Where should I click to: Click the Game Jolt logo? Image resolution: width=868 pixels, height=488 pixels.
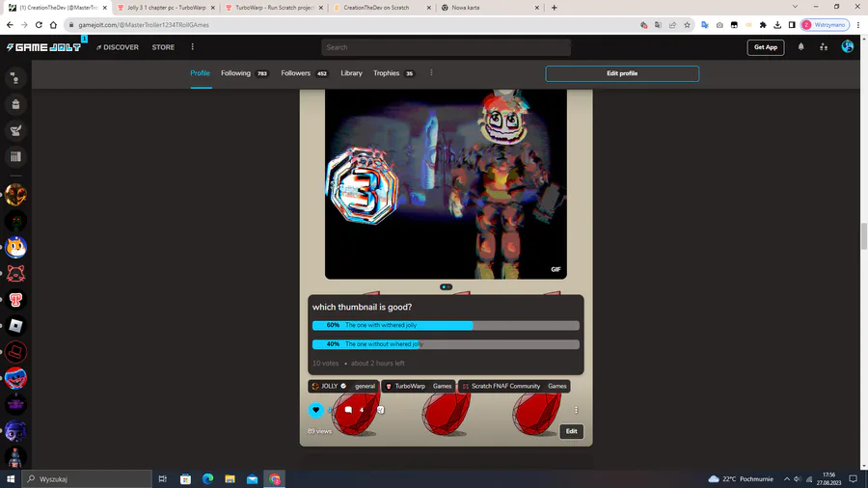(43, 47)
